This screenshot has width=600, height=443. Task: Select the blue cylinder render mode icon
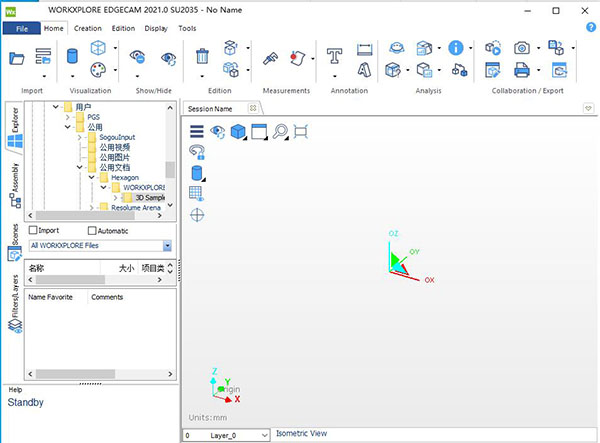(72, 56)
